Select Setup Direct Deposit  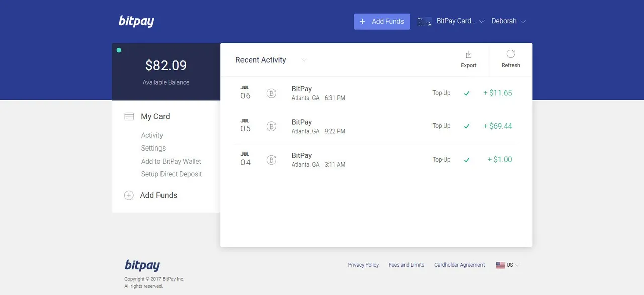click(172, 174)
